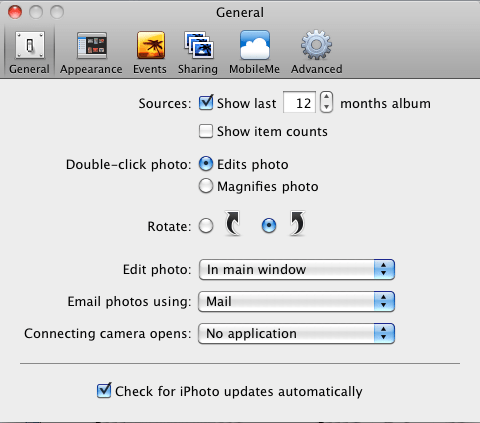Click the clockwise rotate arrow icon
Image resolution: width=480 pixels, height=423 pixels.
297,223
